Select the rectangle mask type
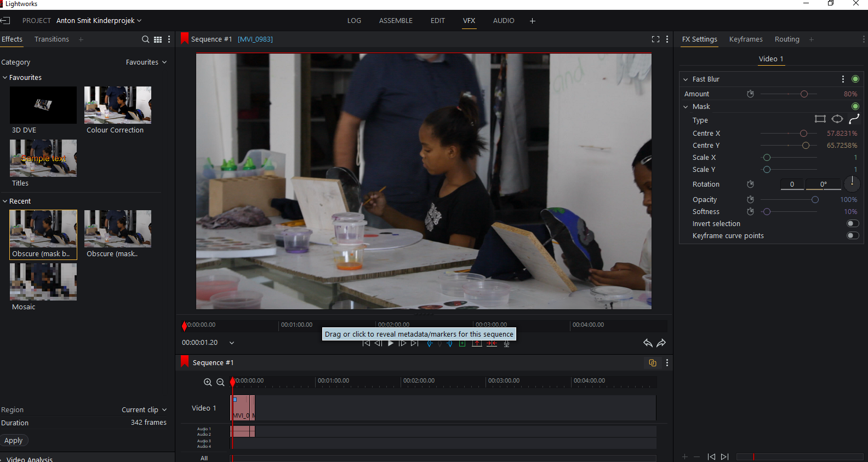868x462 pixels. (820, 119)
